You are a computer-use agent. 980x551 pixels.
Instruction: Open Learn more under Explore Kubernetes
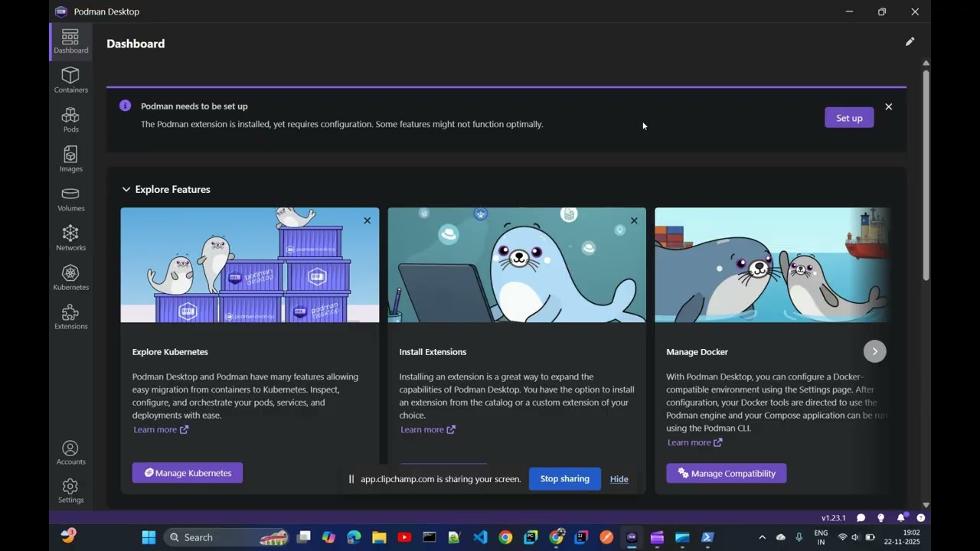(161, 429)
